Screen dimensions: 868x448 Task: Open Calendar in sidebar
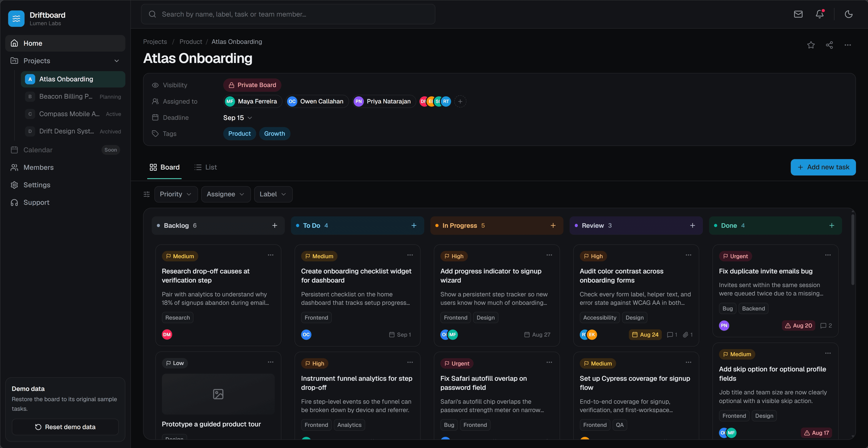tap(65, 150)
